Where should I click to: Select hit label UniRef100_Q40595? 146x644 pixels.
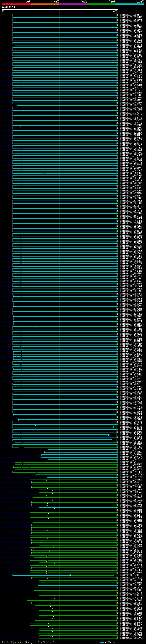(x=131, y=467)
